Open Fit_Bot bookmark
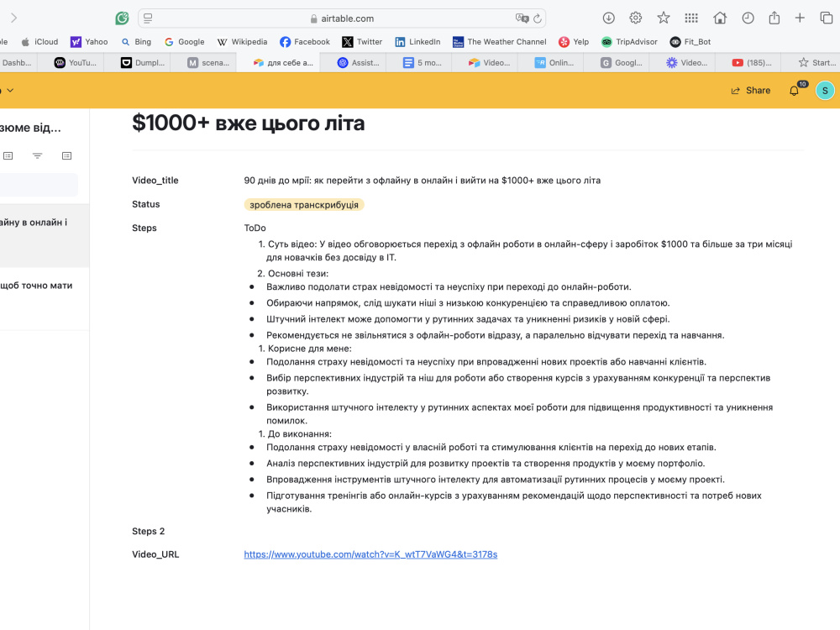Screen dimensions: 840x630 point(690,42)
